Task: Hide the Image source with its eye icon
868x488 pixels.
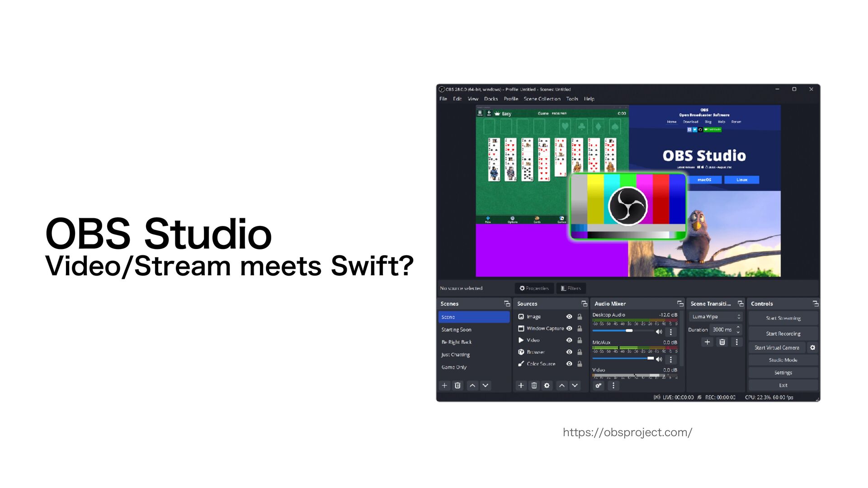Action: click(x=569, y=317)
